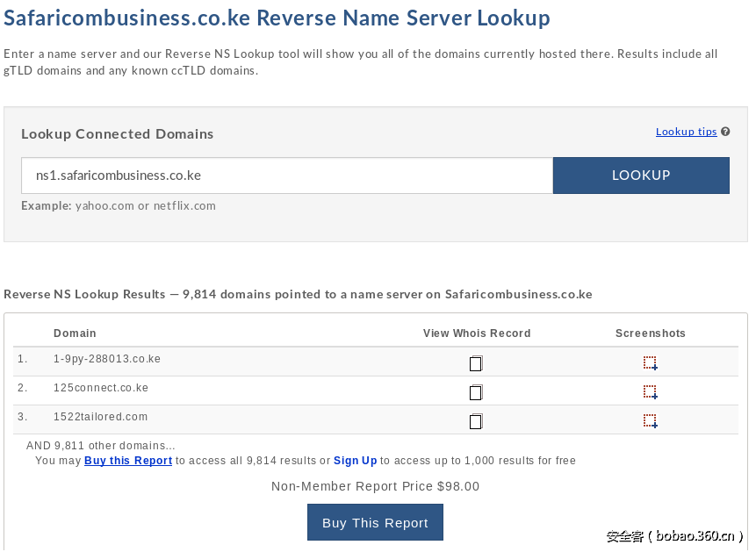
Task: Click the Example yahoo.com or netflix.com hint
Action: (x=119, y=206)
